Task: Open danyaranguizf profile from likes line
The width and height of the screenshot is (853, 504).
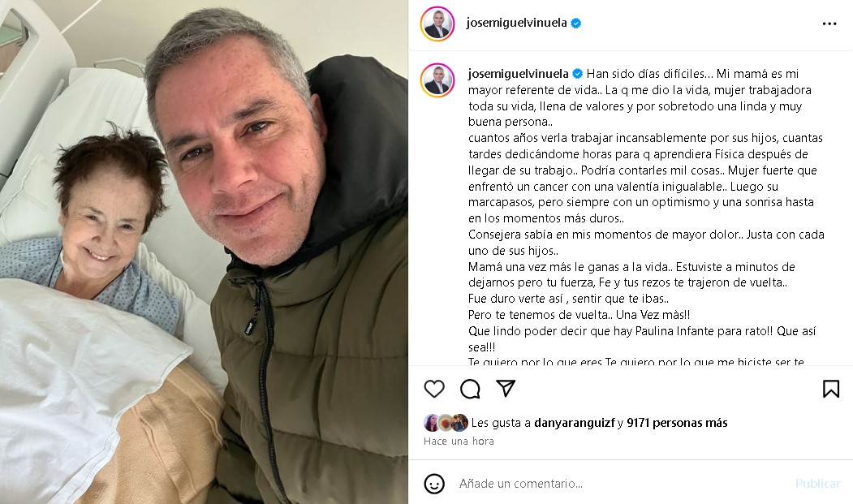Action: pos(575,423)
